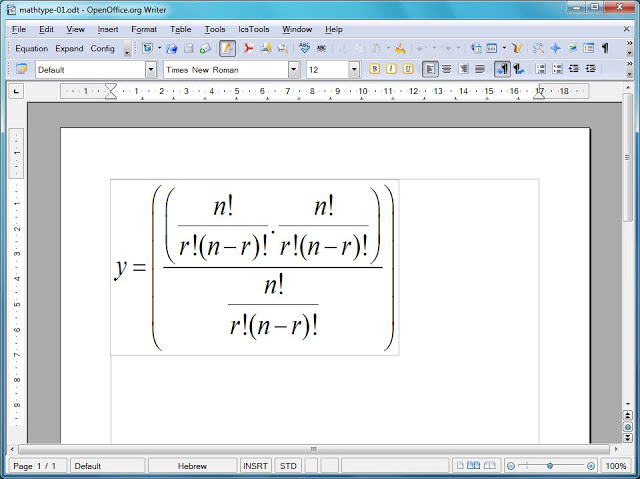The image size is (640, 479).
Task: Open the Help menu
Action: coord(334,29)
